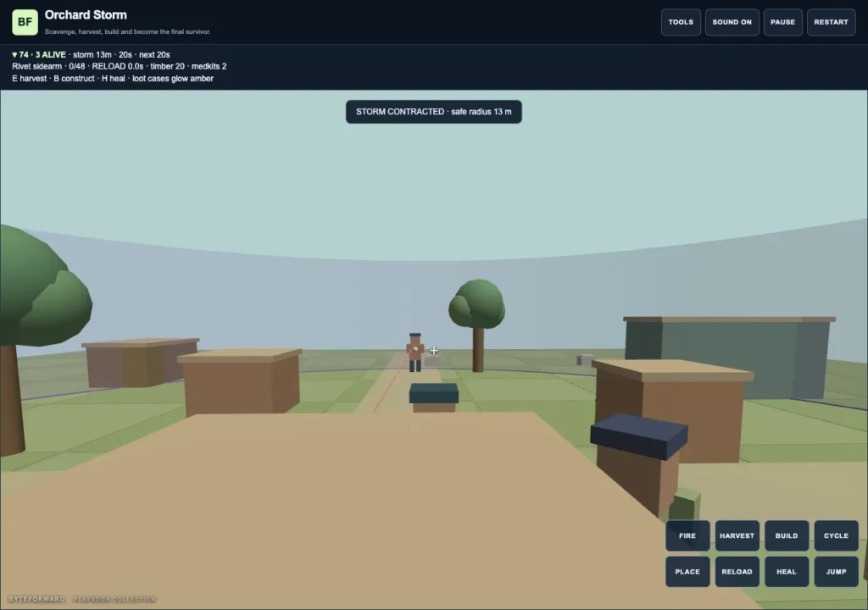
Task: Toggle the SOUND ON button
Action: tap(732, 22)
